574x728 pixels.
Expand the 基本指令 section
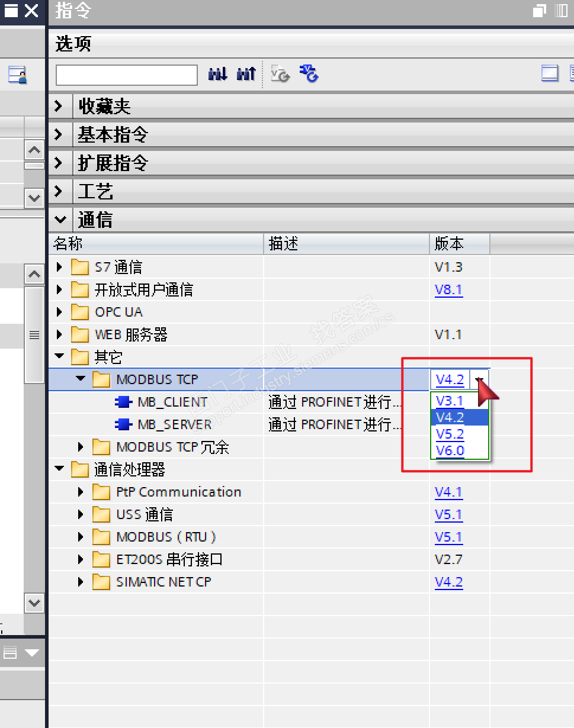coord(59,135)
